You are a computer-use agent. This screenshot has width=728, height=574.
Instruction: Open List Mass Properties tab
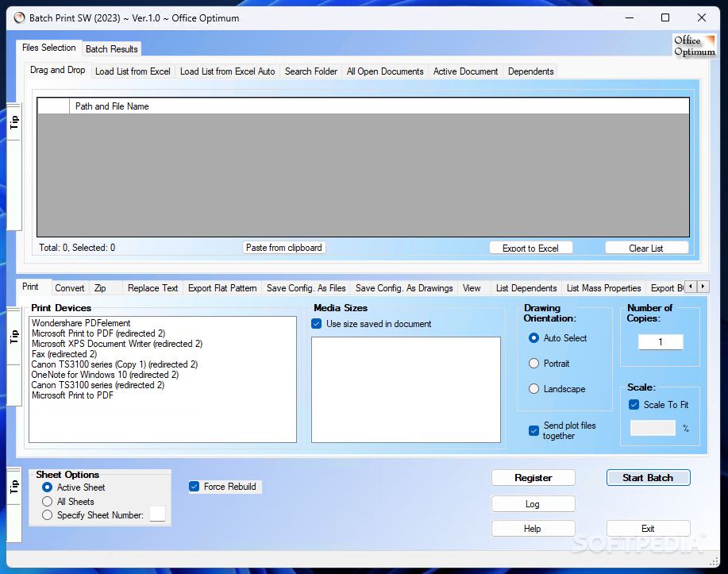[x=603, y=288]
